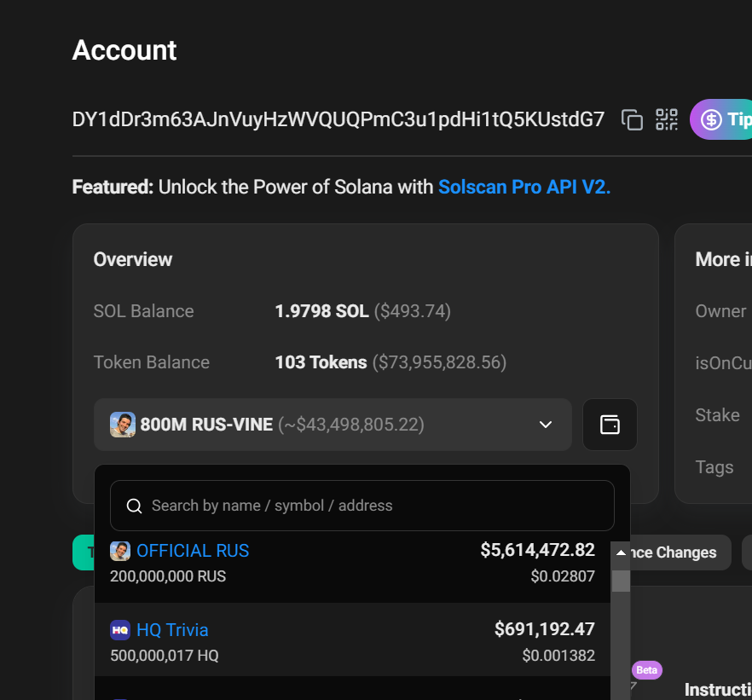The width and height of the screenshot is (752, 700).
Task: Click the Stake label in More info
Action: 718,414
